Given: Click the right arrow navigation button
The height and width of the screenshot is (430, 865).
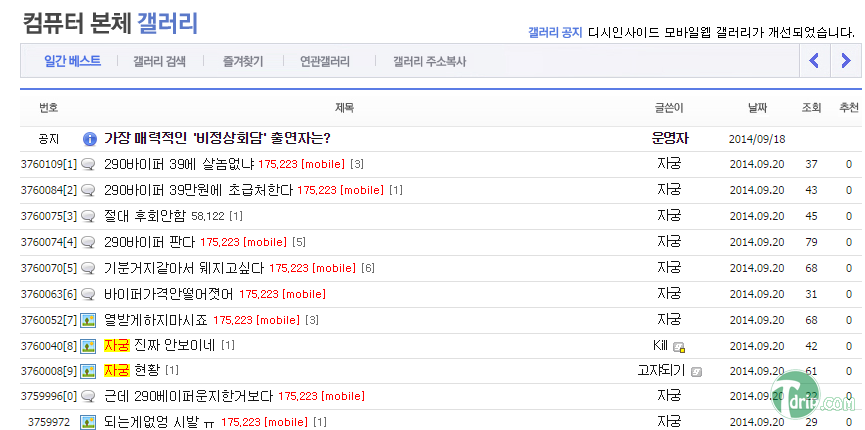Looking at the screenshot, I should (846, 61).
